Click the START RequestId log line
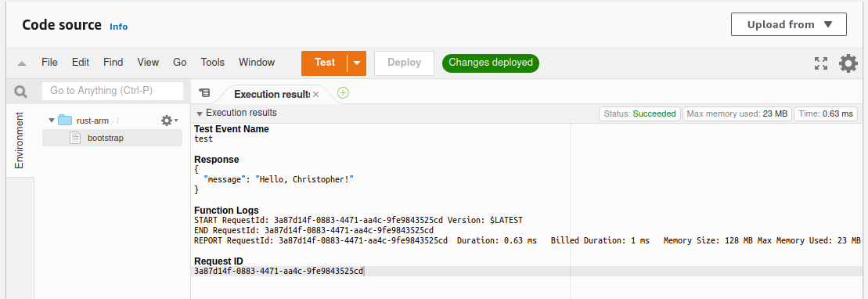 click(358, 221)
